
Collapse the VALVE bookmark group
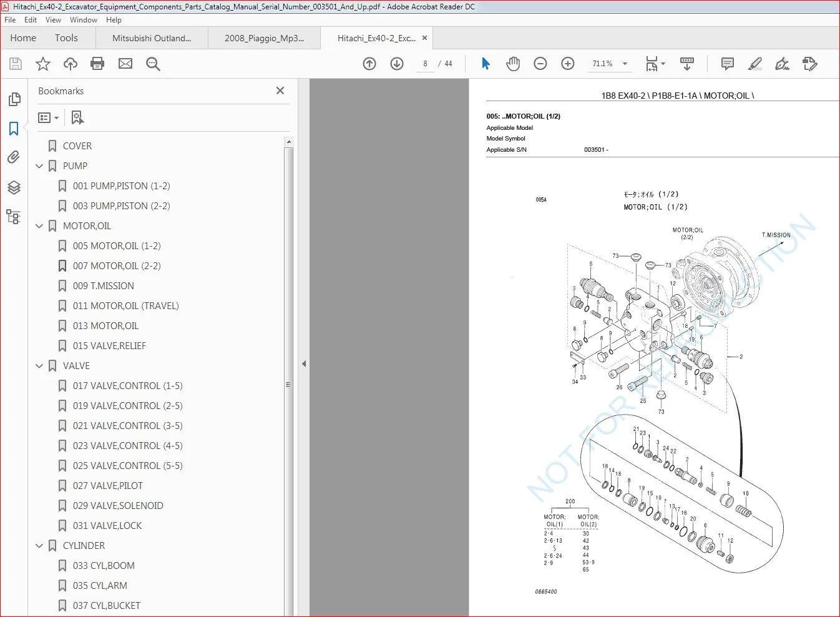(x=39, y=366)
